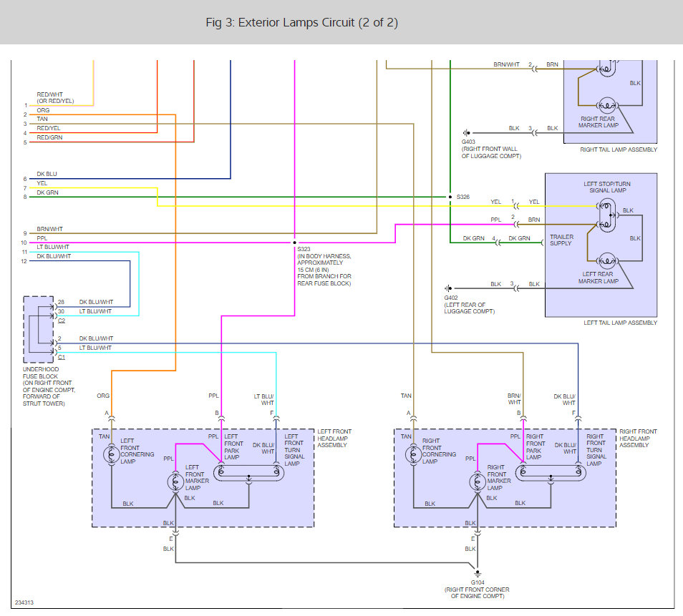Click connector E below left headlamp assembly
683x616 pixels.
175,533
